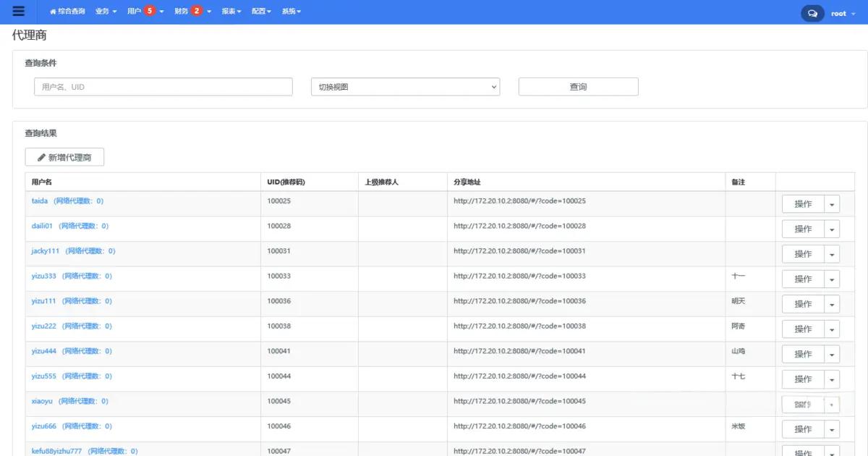Toggle the hamburger sidebar menu icon
Viewport: 868px width, 456px height.
[x=19, y=12]
